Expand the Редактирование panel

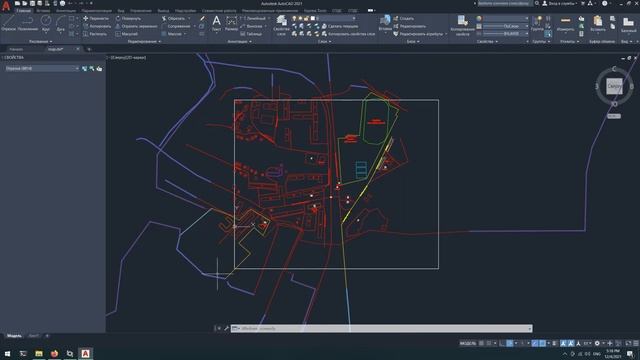pos(144,42)
